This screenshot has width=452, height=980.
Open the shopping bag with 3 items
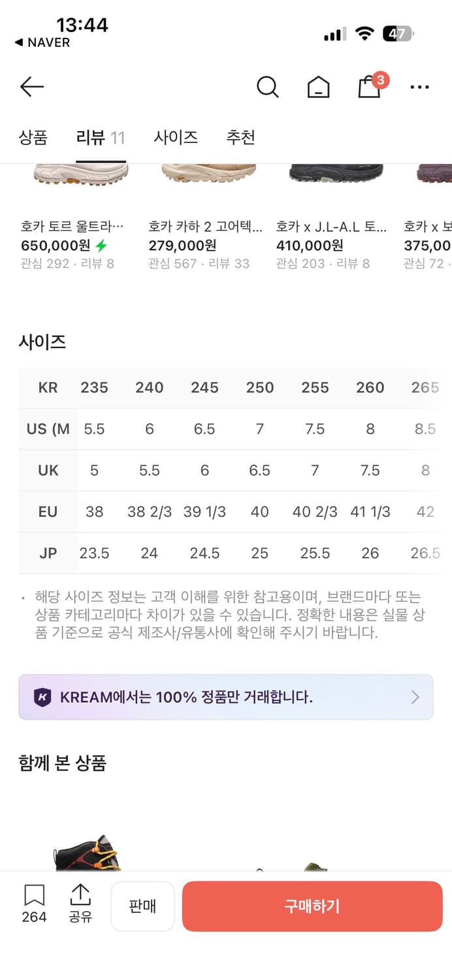(x=369, y=86)
